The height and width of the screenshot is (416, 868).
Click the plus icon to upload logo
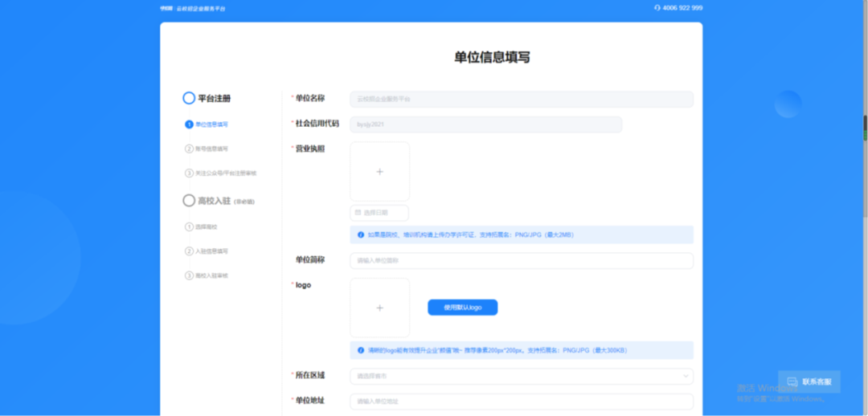[379, 308]
